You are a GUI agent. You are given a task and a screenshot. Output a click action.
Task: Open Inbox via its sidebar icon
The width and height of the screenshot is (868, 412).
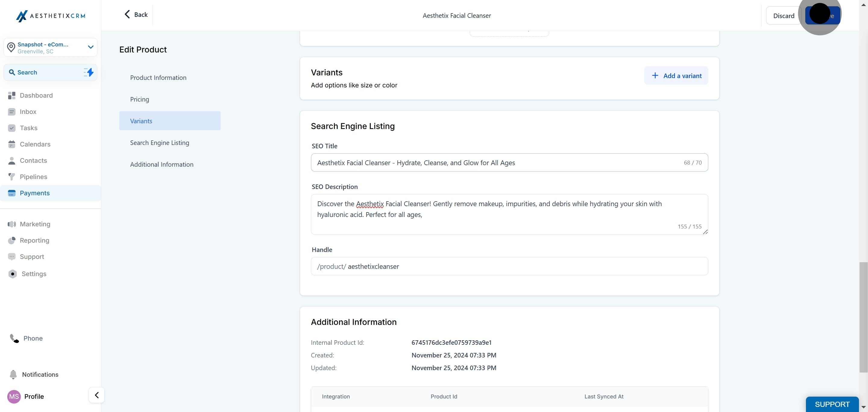click(x=12, y=112)
